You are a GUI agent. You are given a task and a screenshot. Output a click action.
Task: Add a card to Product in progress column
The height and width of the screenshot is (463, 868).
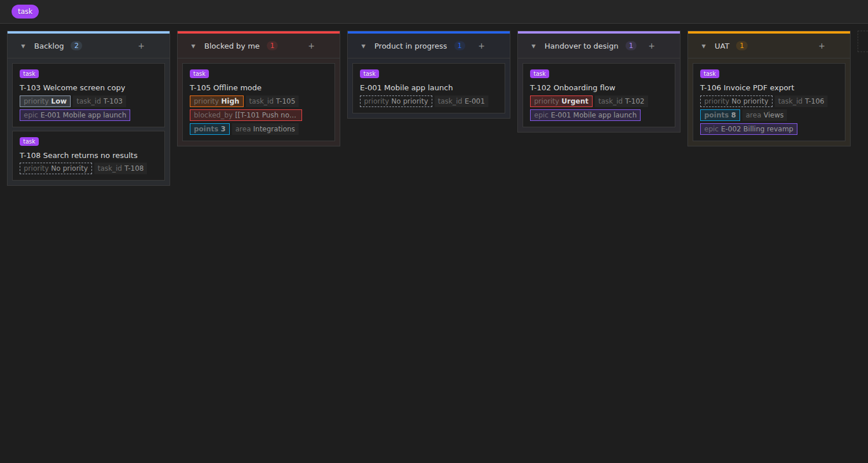point(481,46)
